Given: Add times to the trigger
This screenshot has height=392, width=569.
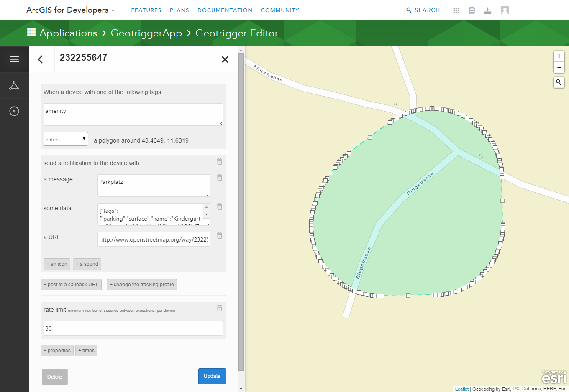Looking at the screenshot, I should click(86, 351).
